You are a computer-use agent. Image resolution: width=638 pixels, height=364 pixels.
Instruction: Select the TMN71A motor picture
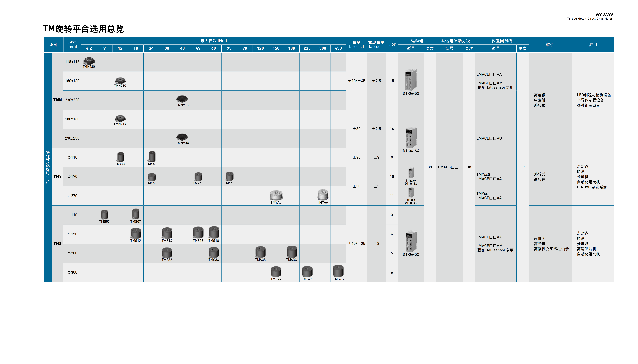[x=120, y=118]
